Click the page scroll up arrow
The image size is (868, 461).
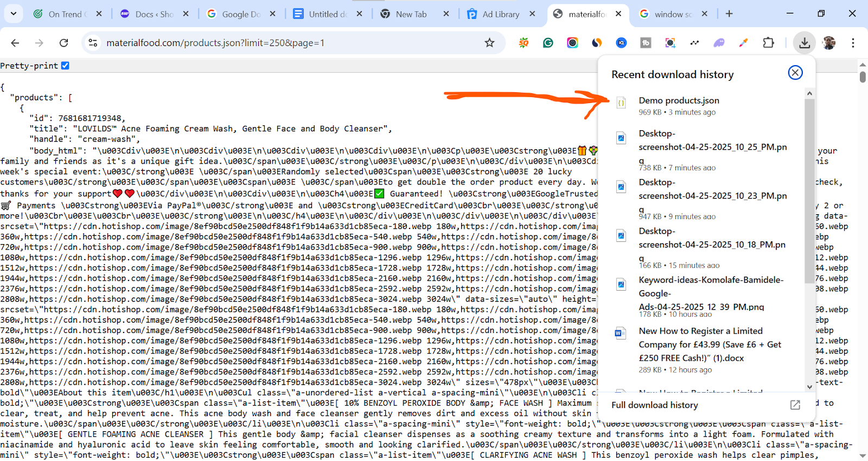tap(863, 65)
